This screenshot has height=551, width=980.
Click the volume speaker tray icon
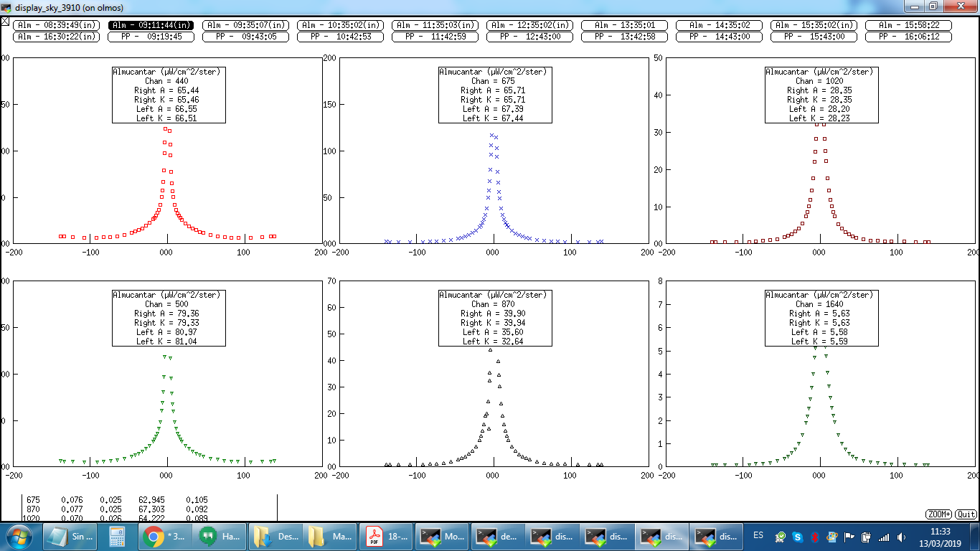click(901, 537)
